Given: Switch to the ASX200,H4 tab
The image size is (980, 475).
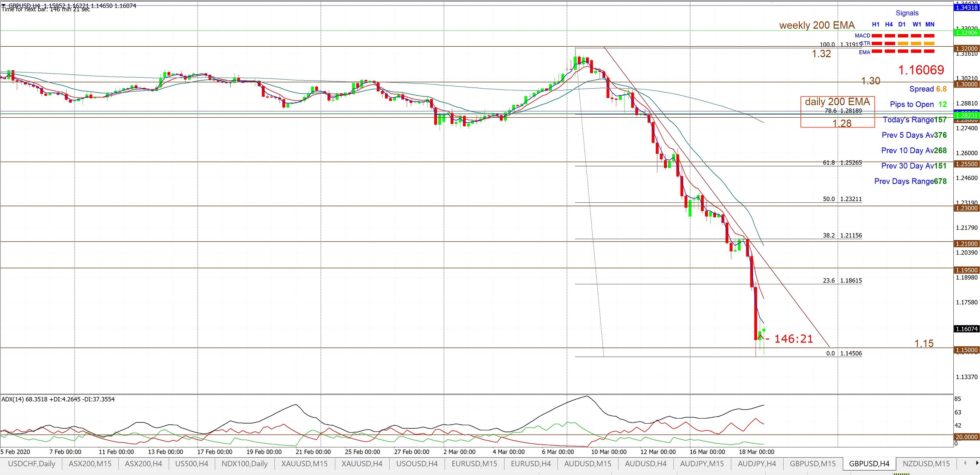Looking at the screenshot, I should tap(143, 464).
